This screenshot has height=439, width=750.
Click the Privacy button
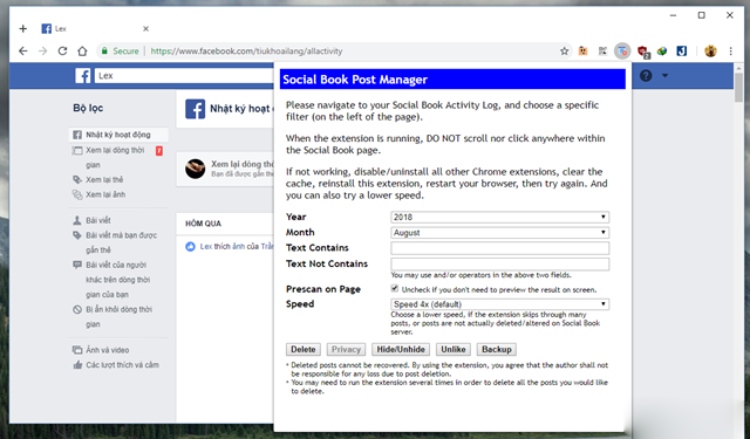346,350
